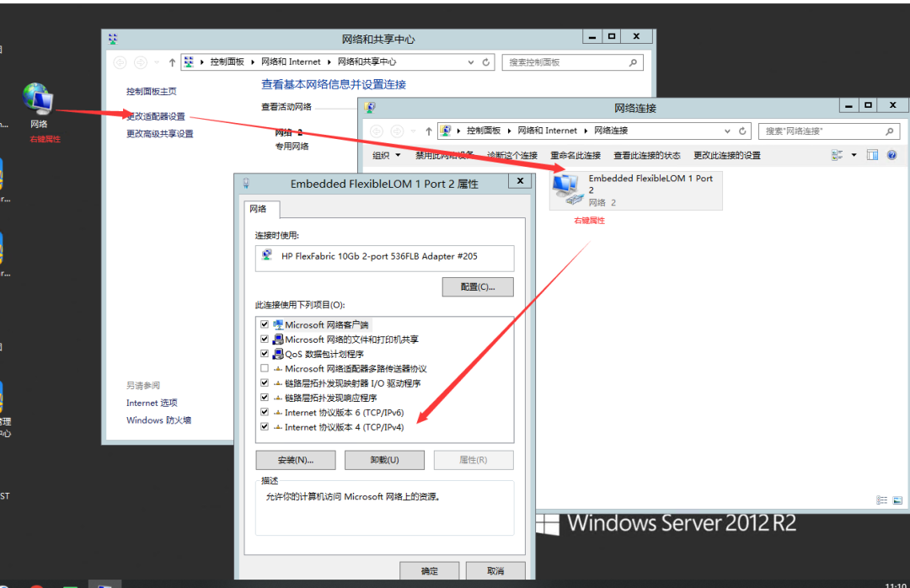Viewport: 910px width, 588px height.
Task: Click the Embedded FlexibleLOM adapter icon
Action: tap(566, 187)
